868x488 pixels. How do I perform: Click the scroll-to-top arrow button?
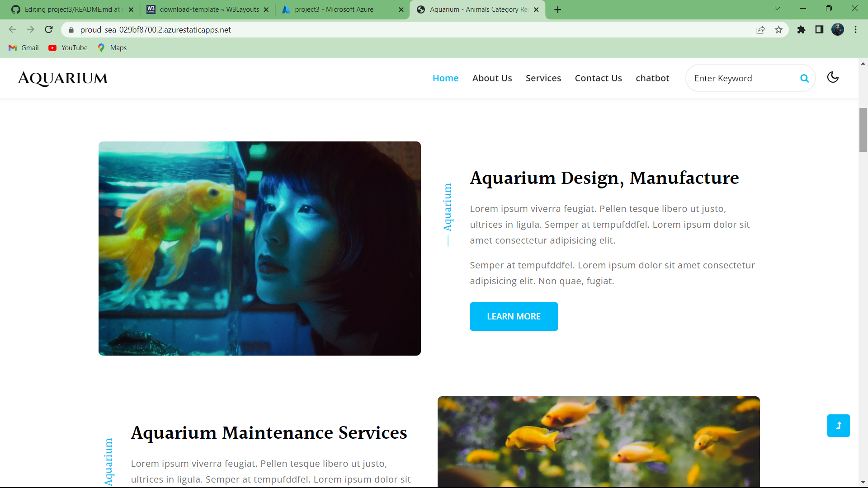838,426
